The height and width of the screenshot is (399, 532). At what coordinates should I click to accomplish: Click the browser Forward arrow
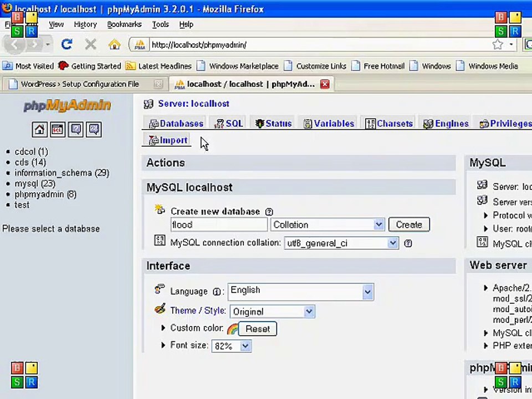tap(34, 44)
